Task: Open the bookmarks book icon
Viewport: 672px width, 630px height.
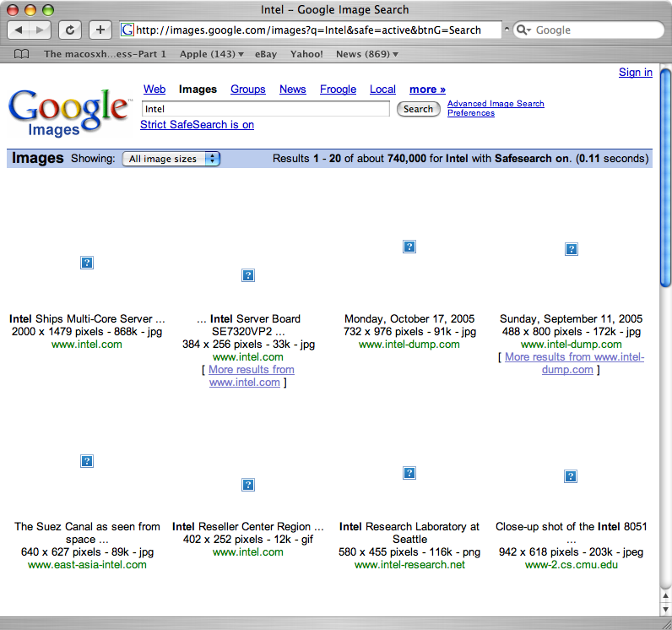Action: (21, 54)
